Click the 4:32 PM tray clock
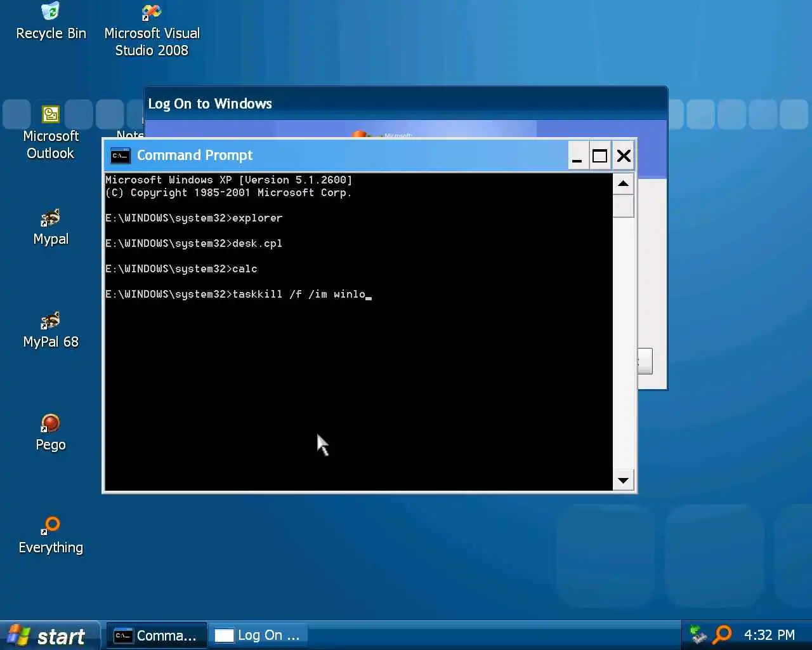 point(769,635)
